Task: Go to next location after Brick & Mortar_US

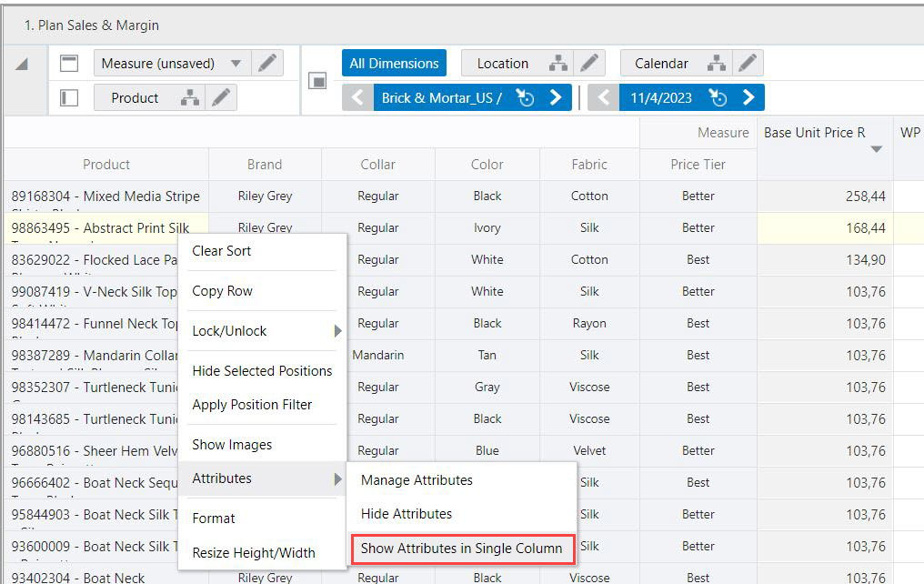Action: [556, 97]
